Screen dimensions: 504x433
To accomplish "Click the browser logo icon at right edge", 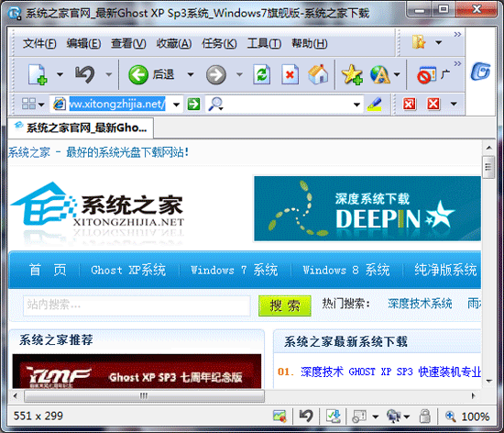I will [480, 72].
